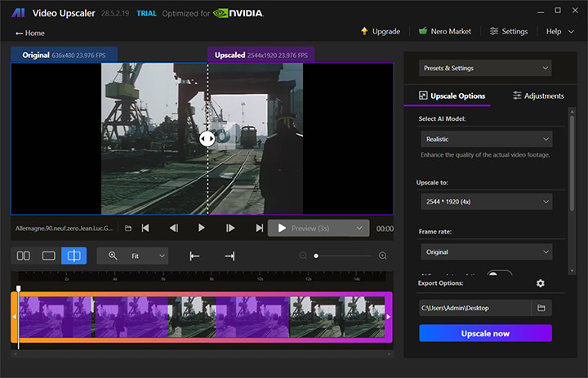Click the left orange trim handle

click(x=14, y=318)
